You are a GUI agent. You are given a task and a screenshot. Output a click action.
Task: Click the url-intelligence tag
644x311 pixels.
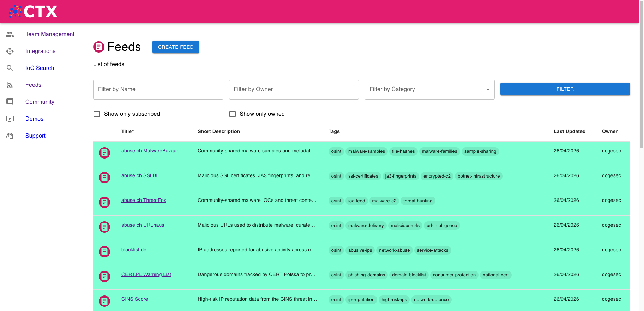click(x=442, y=226)
